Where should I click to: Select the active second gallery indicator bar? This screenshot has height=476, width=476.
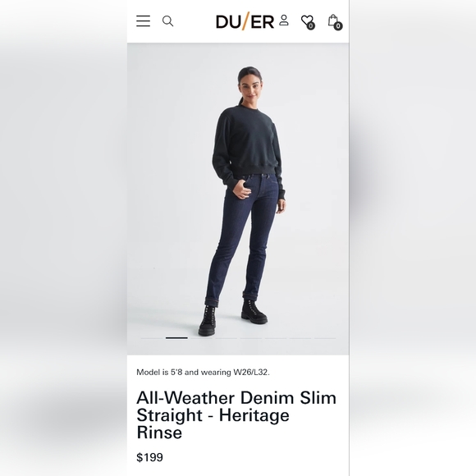coord(176,338)
